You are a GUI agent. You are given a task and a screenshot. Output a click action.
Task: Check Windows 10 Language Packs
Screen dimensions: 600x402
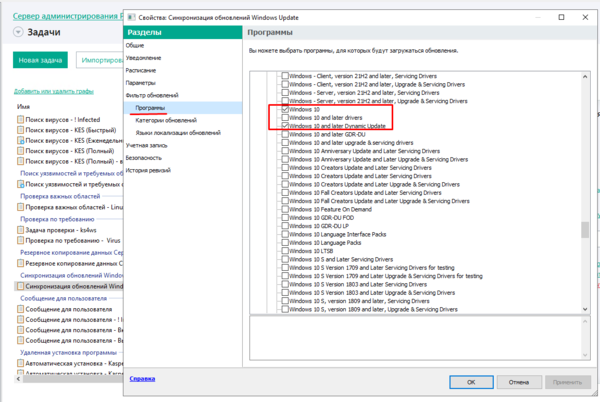tap(285, 243)
